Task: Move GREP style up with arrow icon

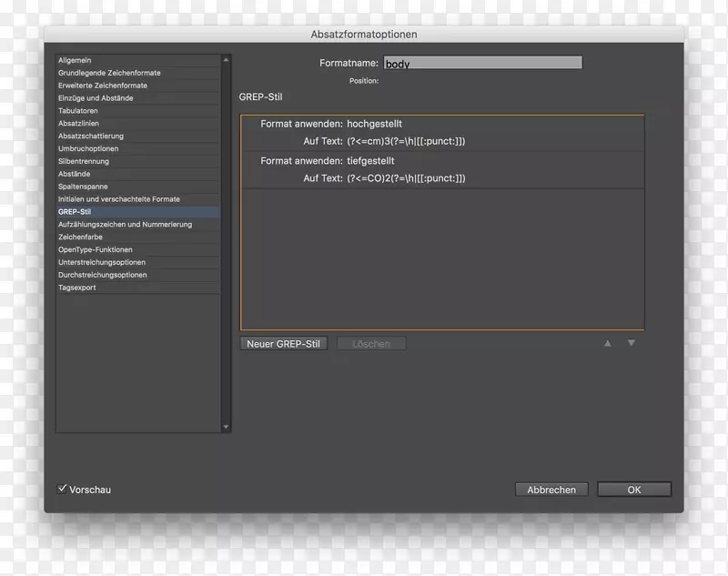Action: pyautogui.click(x=608, y=343)
